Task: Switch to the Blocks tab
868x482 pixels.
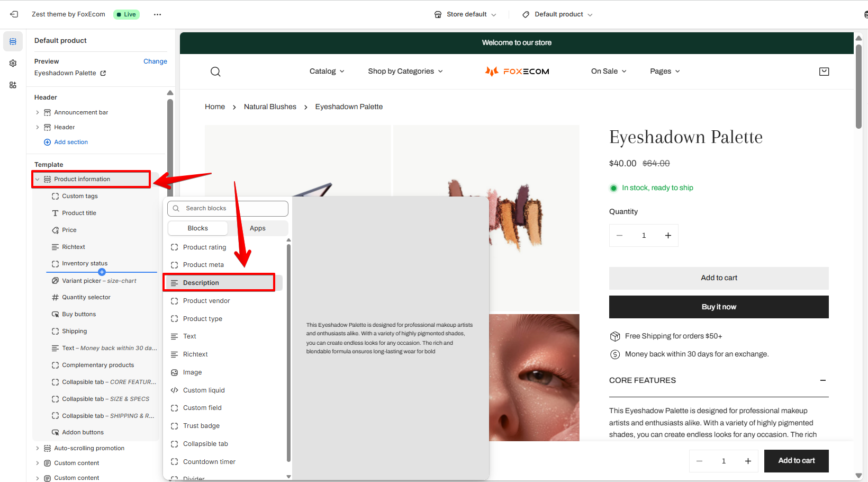Action: pos(197,228)
